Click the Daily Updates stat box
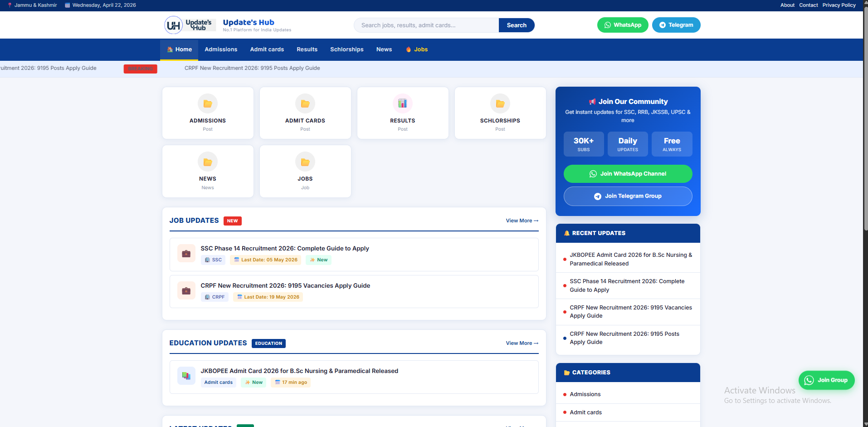The height and width of the screenshot is (427, 868). pyautogui.click(x=628, y=144)
